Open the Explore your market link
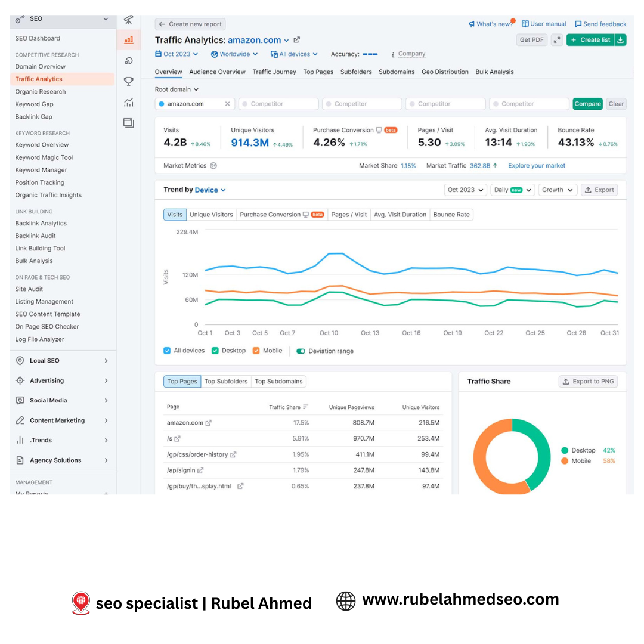Screen dimensions: 644x644 536,165
